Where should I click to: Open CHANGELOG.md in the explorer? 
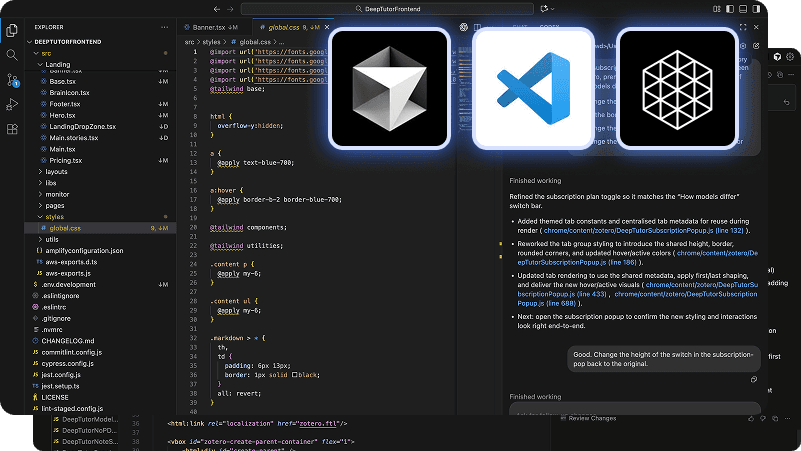tap(67, 341)
